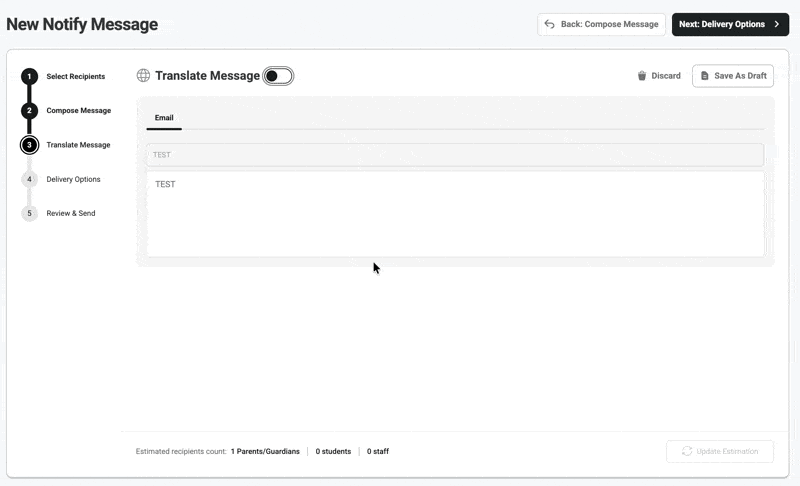Click the Save As Draft button
Image resolution: width=800 pixels, height=486 pixels.
pyautogui.click(x=733, y=75)
